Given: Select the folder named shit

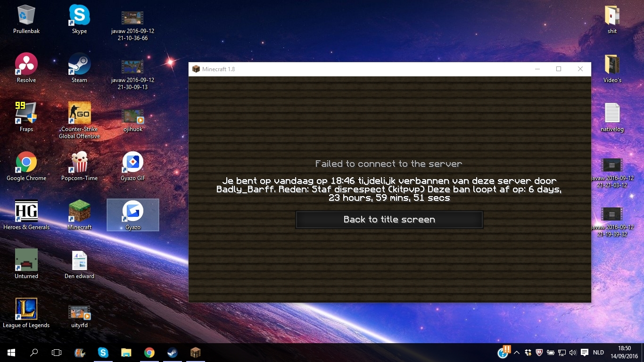Looking at the screenshot, I should click(x=612, y=19).
